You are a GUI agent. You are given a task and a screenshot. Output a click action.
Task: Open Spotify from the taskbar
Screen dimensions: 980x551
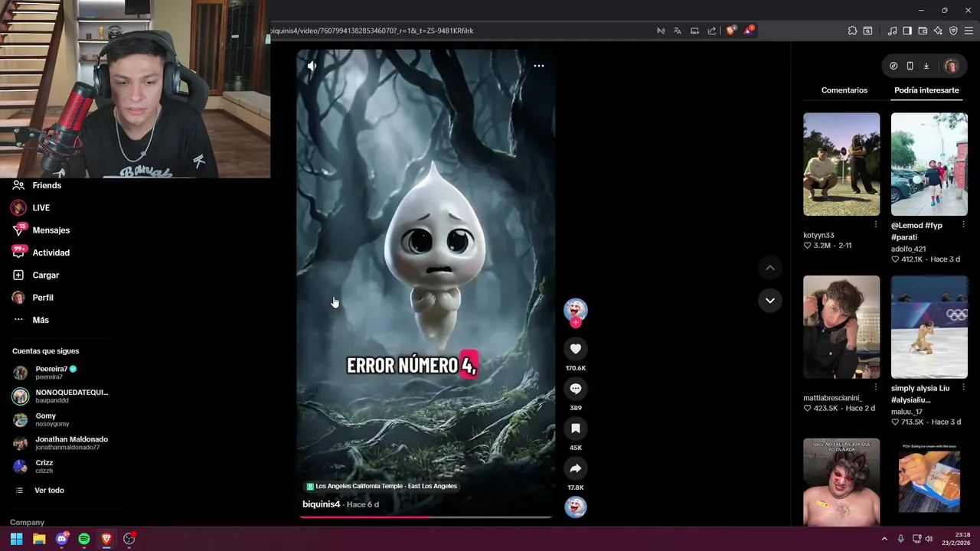(x=84, y=539)
